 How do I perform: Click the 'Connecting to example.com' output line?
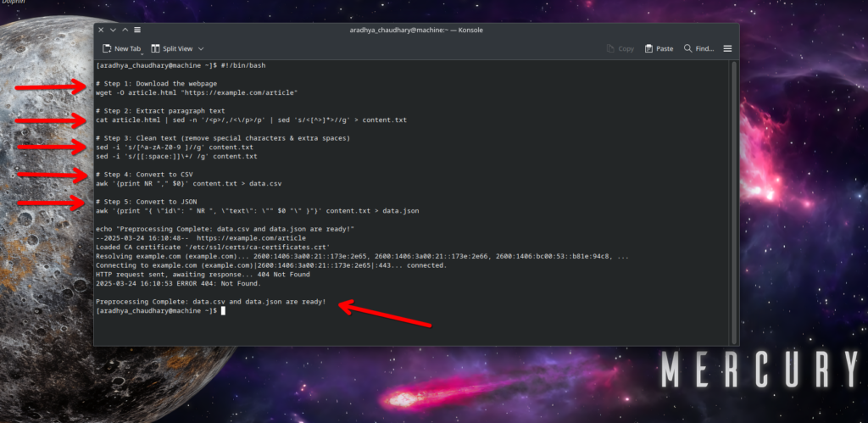click(x=271, y=265)
